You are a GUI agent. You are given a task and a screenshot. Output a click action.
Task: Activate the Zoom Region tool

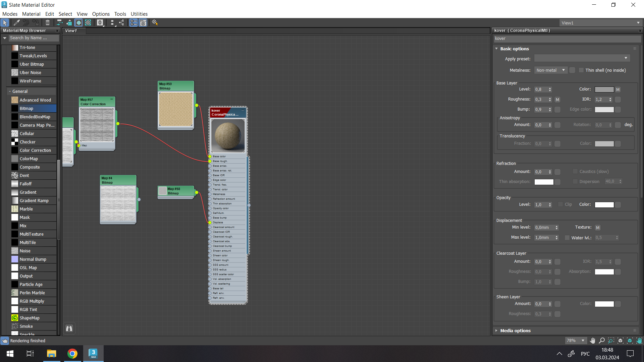tap(611, 341)
